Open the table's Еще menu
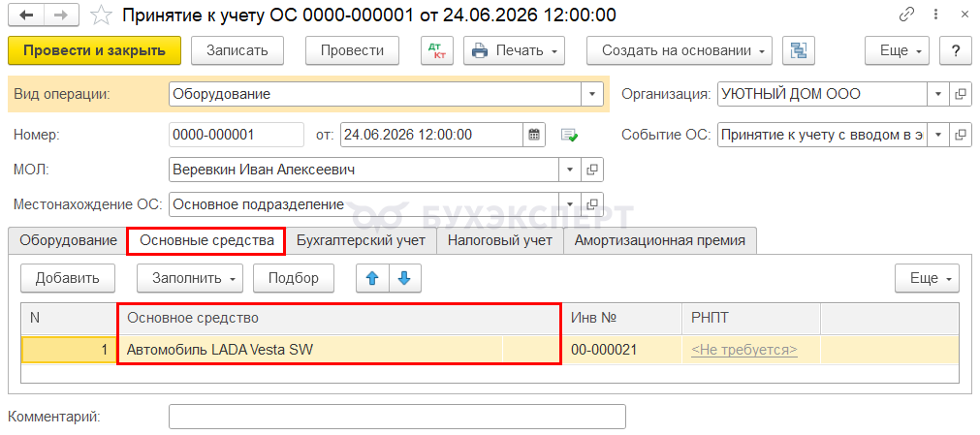The width and height of the screenshot is (980, 435). (927, 278)
